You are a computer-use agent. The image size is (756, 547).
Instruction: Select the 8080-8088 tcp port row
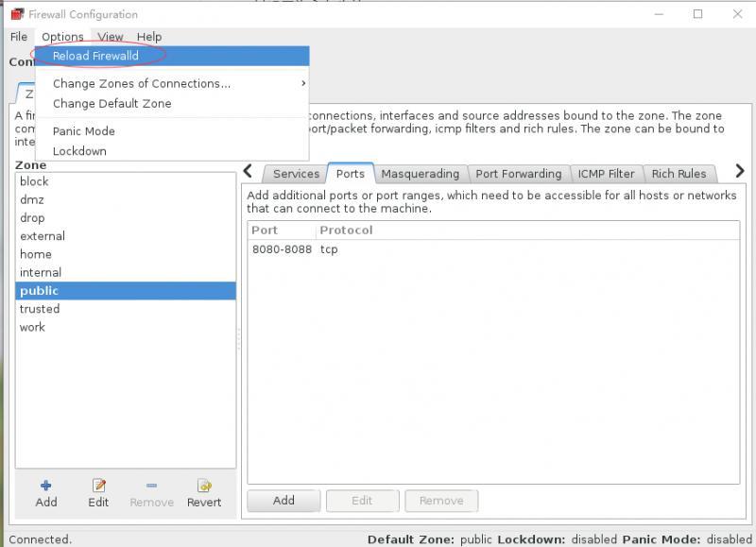coord(493,249)
